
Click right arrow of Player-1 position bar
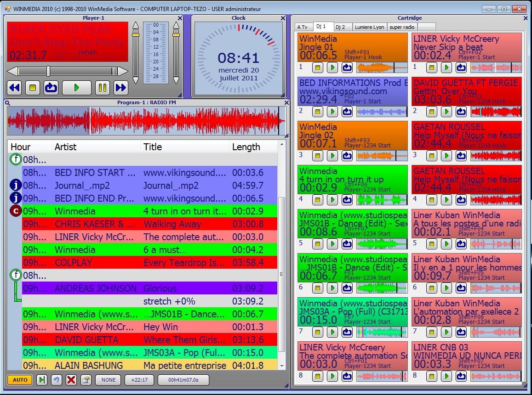pyautogui.click(x=123, y=71)
